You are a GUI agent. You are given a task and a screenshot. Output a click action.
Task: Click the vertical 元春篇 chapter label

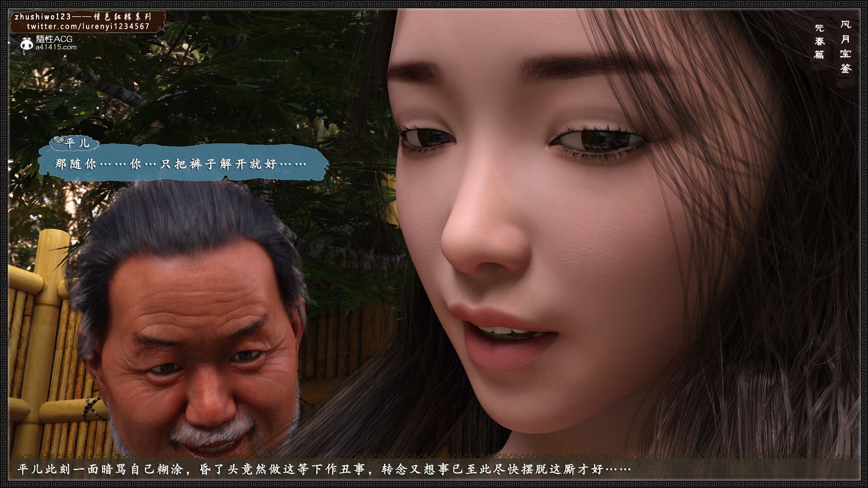tap(819, 41)
